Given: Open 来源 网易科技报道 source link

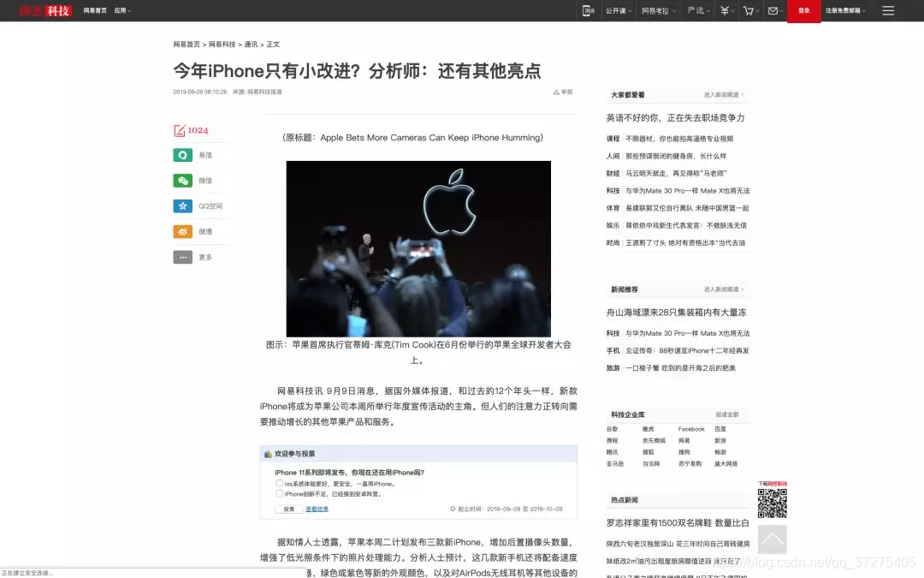Looking at the screenshot, I should pos(264,92).
